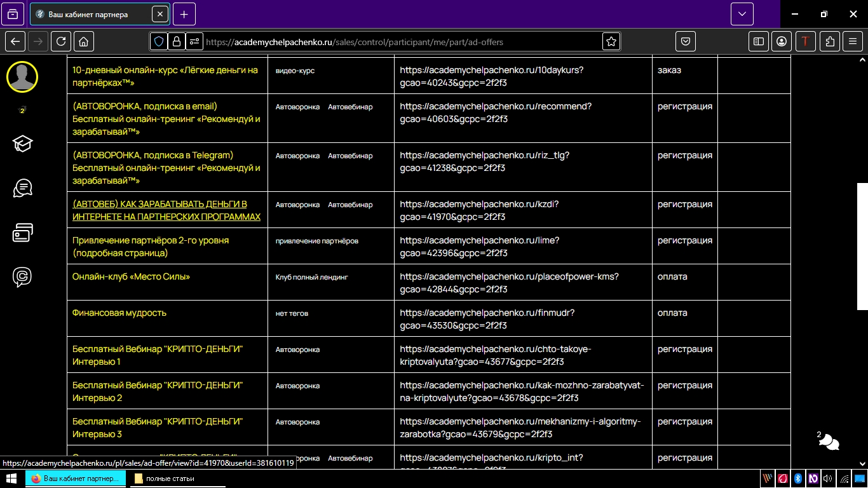Viewport: 868px width, 488px height.
Task: Open the АВТОВОРОНКА подписка в email offer
Action: (166, 119)
